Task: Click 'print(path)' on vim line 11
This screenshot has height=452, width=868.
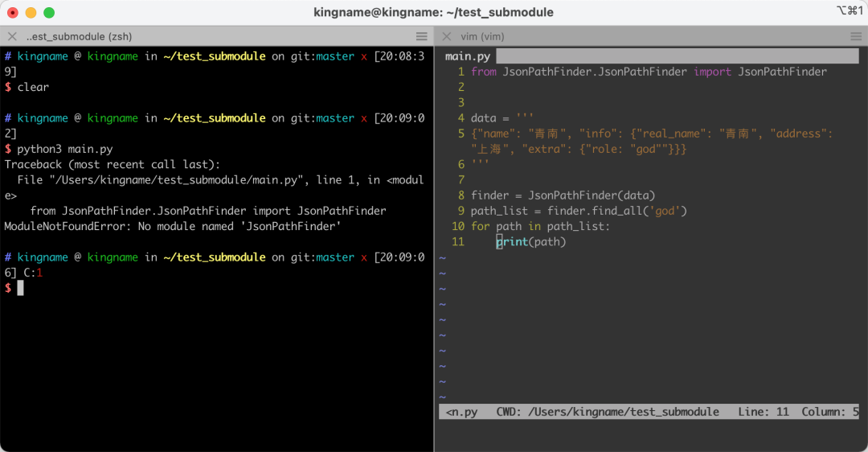Action: click(531, 242)
